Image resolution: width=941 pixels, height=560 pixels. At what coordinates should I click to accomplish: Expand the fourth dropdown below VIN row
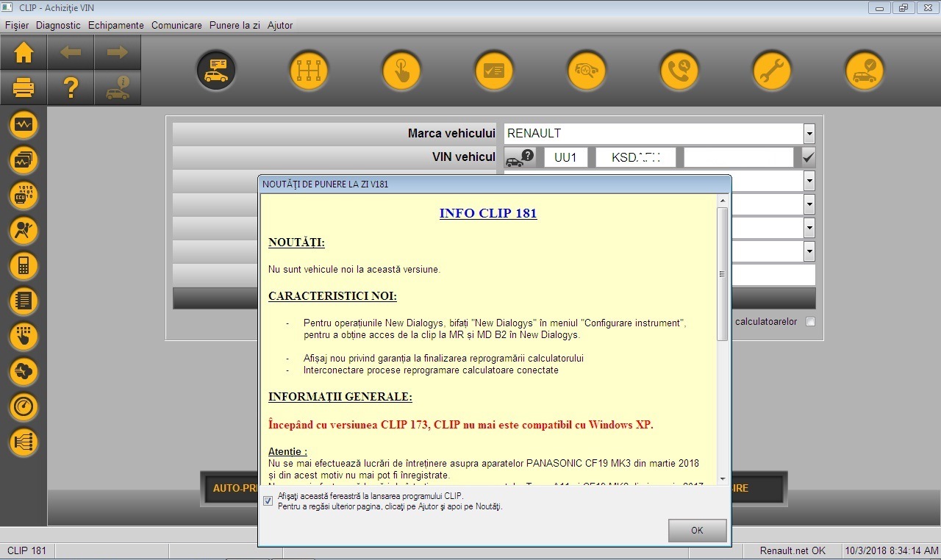[x=809, y=251]
